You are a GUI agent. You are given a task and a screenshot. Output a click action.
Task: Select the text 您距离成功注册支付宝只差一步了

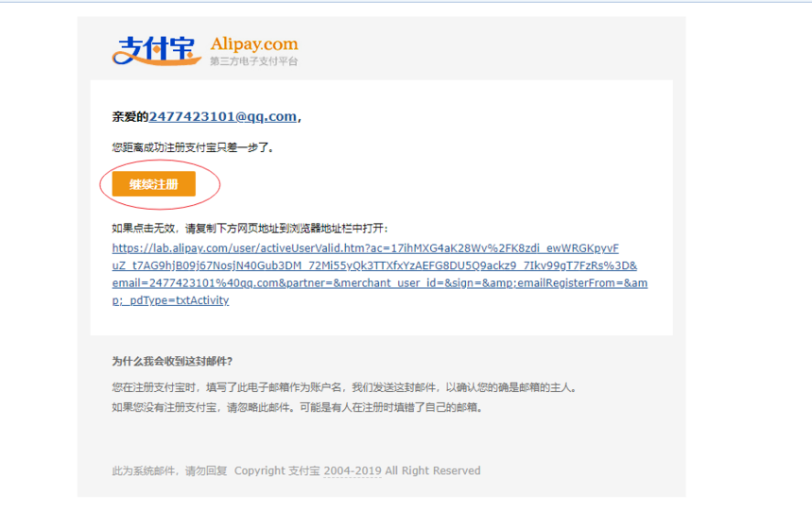coord(193,148)
